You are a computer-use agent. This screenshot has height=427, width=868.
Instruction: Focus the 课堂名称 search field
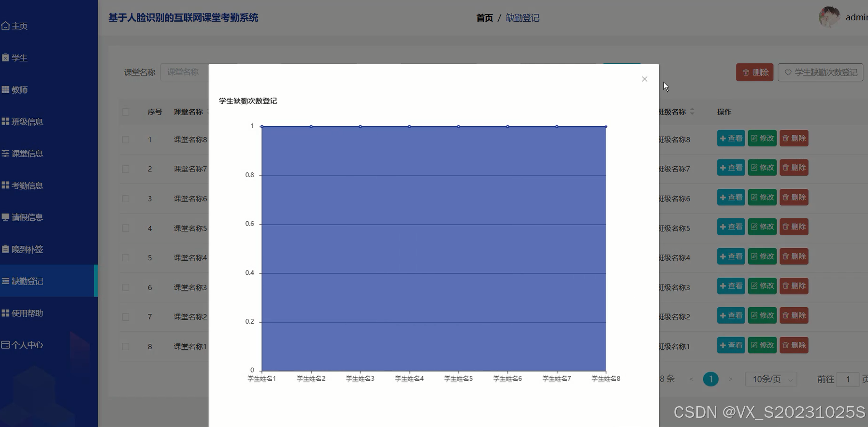click(x=185, y=72)
